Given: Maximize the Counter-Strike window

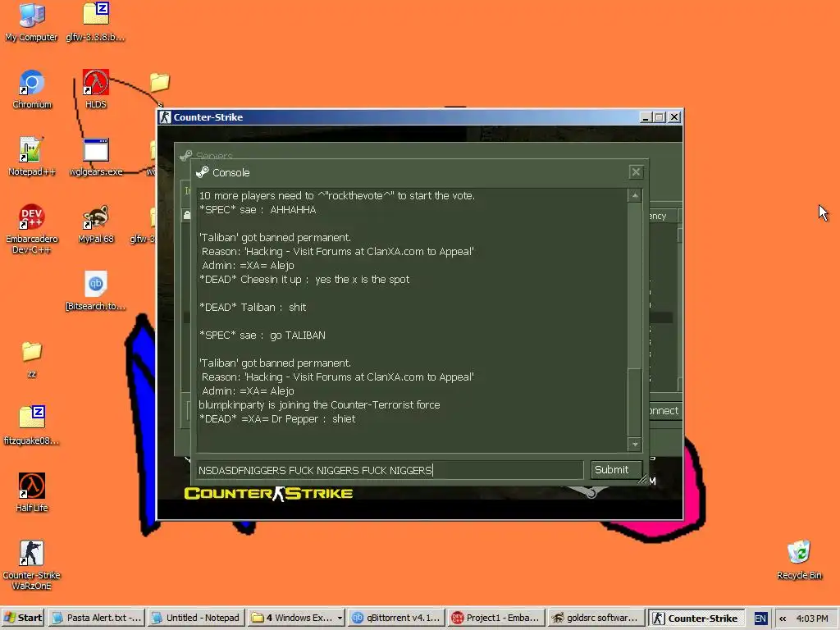Looking at the screenshot, I should [660, 117].
